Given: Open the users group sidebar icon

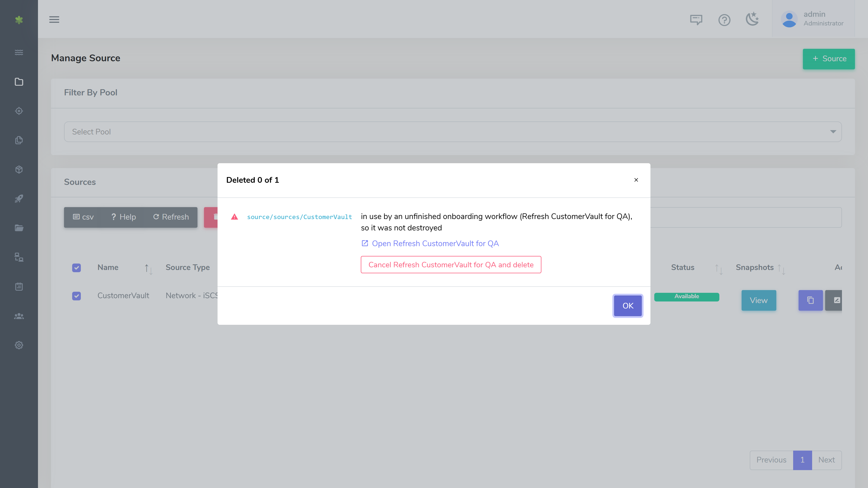Looking at the screenshot, I should (x=19, y=316).
